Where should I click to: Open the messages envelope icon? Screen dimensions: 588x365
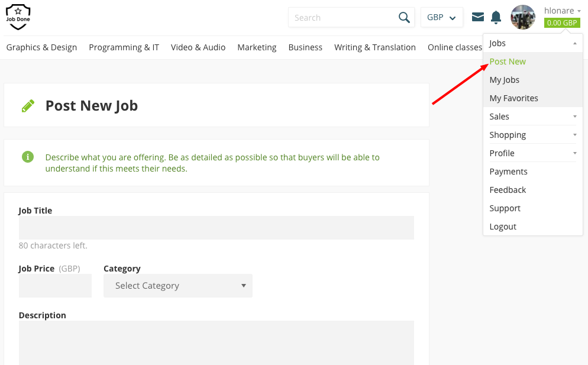coord(478,17)
